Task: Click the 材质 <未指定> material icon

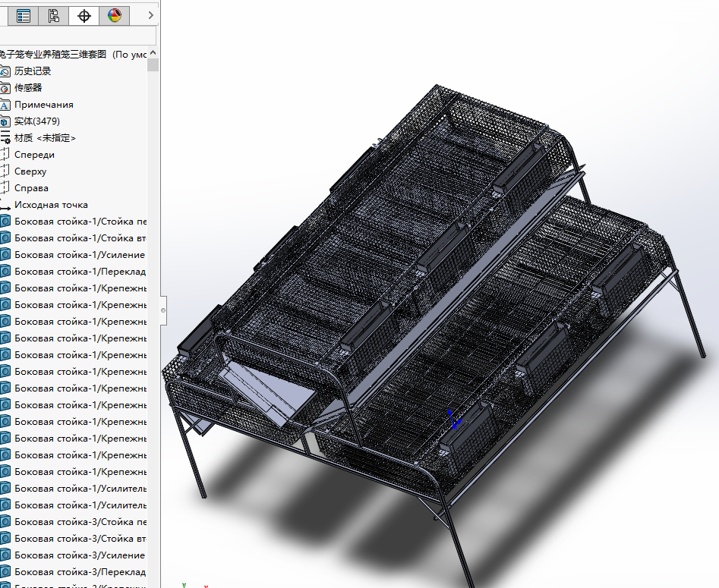Action: coord(5,138)
